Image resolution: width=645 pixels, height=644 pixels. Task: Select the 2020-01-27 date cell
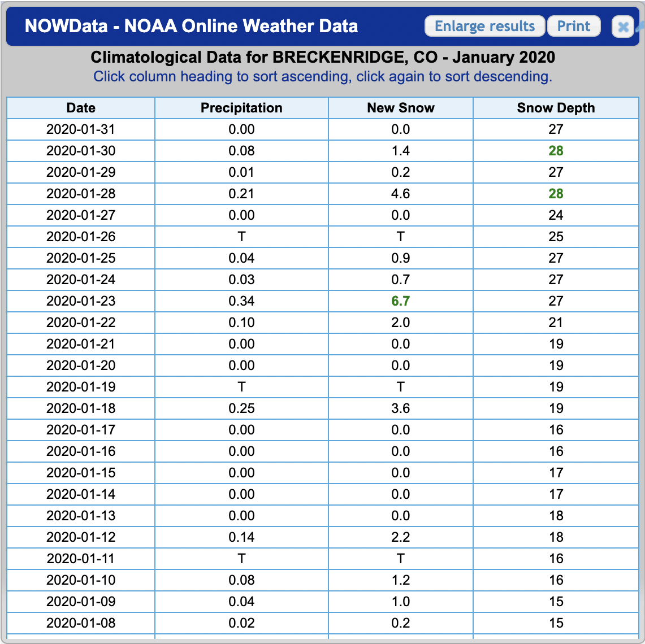tap(81, 215)
